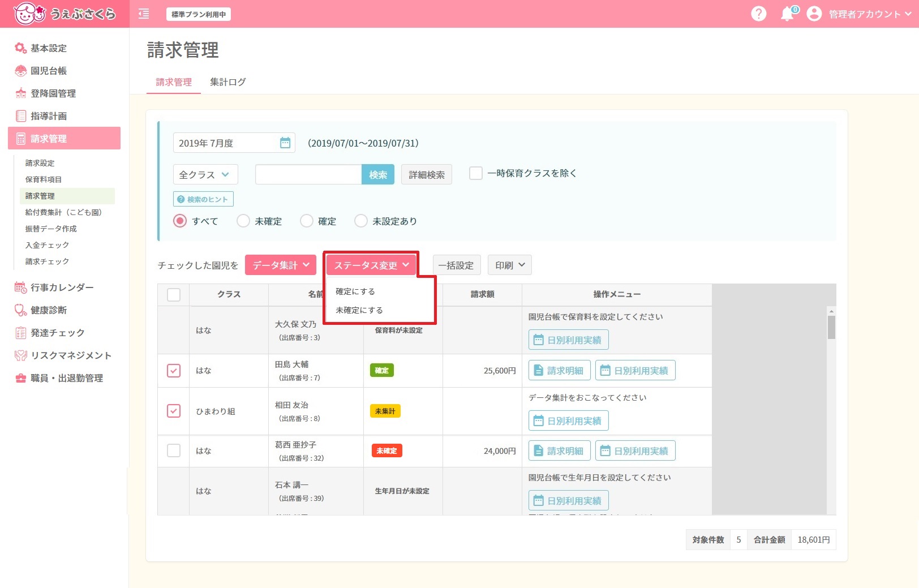Toggle 一時保育クラスを除く checkbox
This screenshot has height=588, width=919.
click(476, 173)
